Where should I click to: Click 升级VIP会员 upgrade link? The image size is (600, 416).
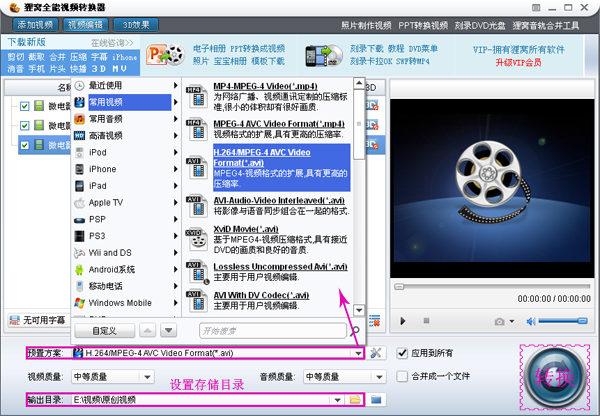(518, 63)
